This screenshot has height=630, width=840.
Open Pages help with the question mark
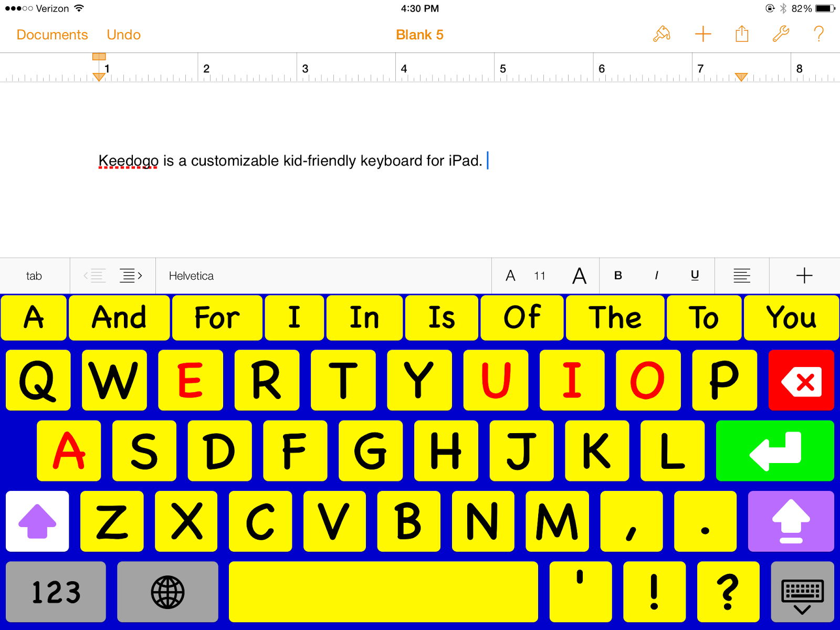point(818,34)
